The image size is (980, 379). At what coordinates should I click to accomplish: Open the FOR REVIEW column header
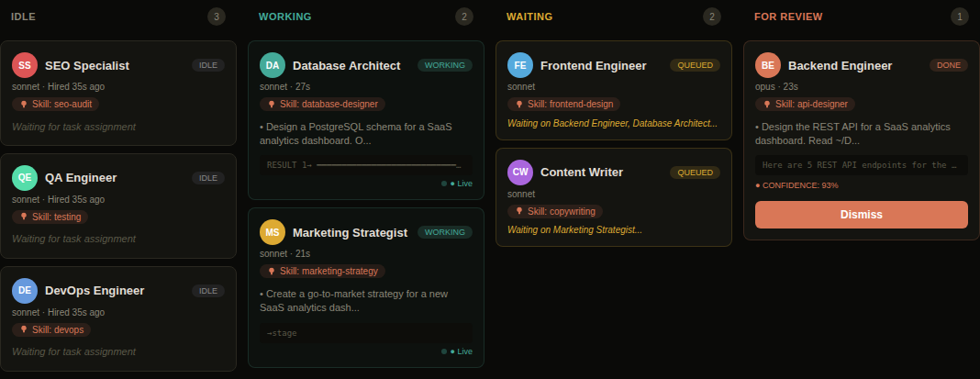coord(788,17)
